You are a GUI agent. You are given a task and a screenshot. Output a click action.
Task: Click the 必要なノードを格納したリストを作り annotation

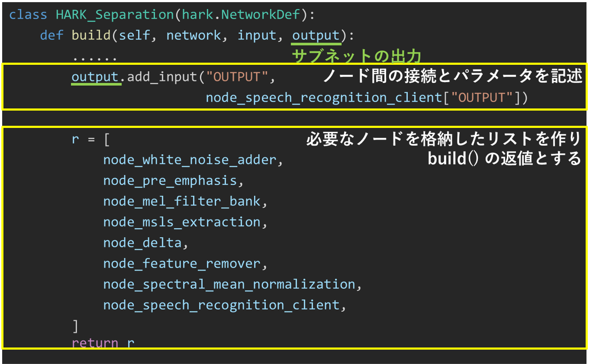(444, 139)
